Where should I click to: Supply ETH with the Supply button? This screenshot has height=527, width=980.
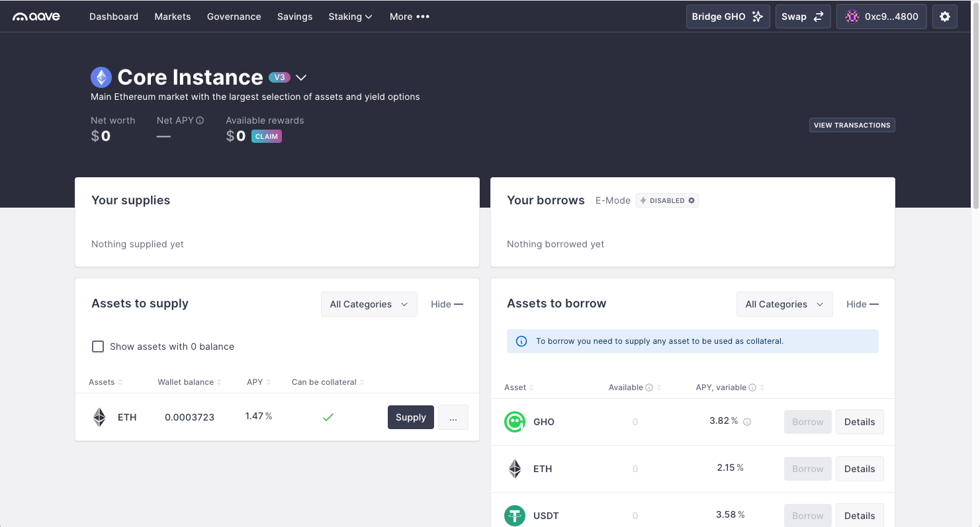411,417
